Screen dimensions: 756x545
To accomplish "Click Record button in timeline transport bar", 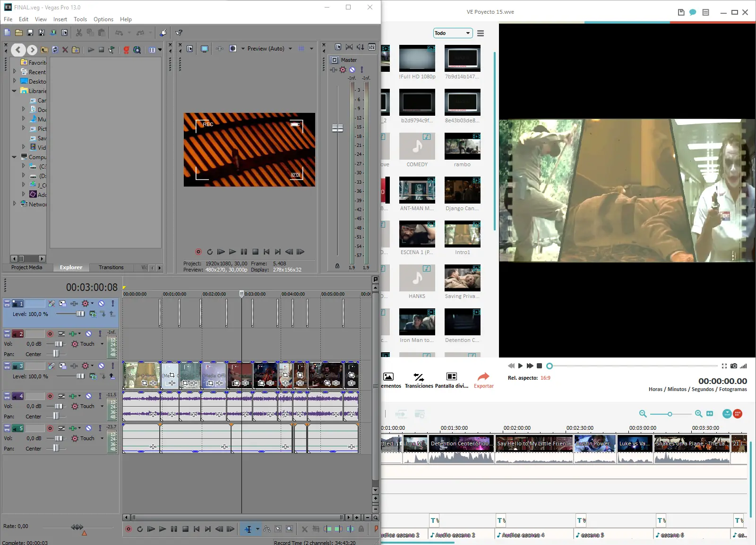I will 129,529.
